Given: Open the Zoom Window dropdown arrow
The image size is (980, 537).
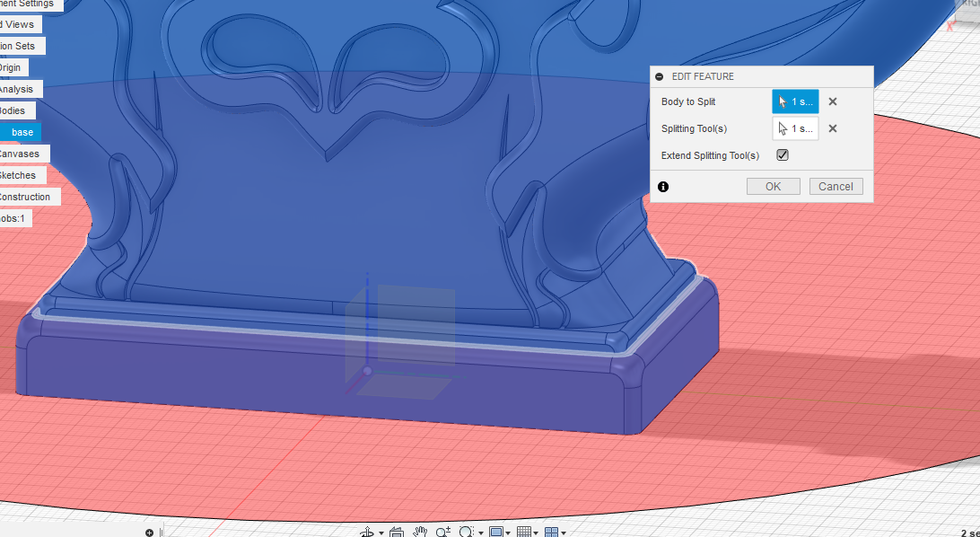Looking at the screenshot, I should 481,533.
